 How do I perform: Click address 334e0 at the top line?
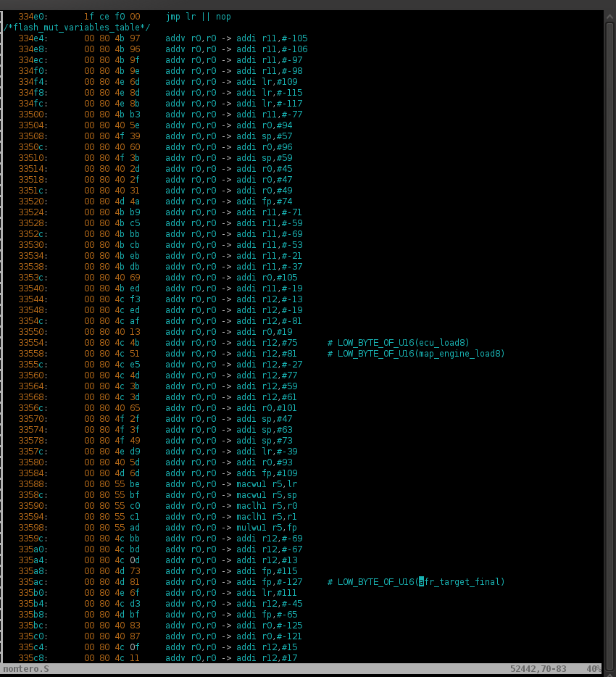(x=33, y=16)
